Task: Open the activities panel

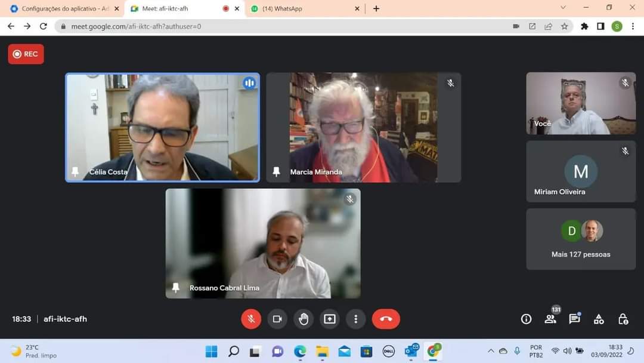Action: point(599,319)
